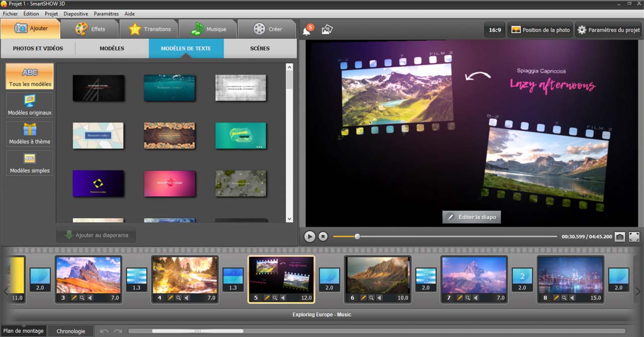Play the slideshow preview
The image size is (644, 337).
(x=309, y=236)
